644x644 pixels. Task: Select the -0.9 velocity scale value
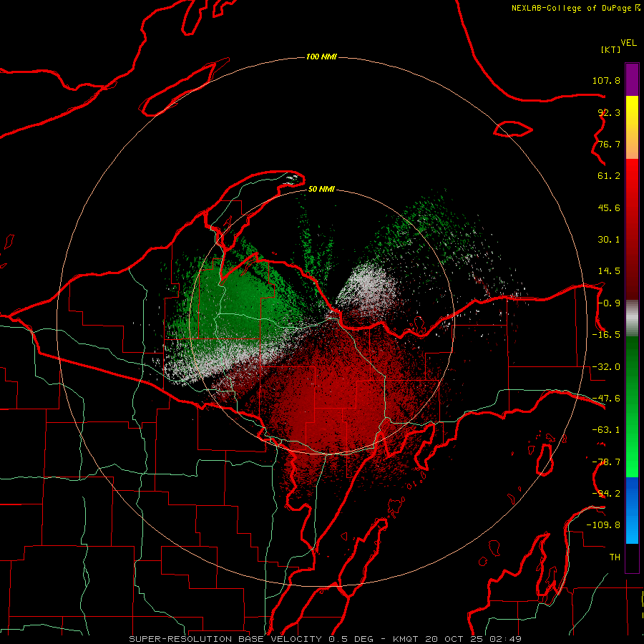click(x=609, y=303)
